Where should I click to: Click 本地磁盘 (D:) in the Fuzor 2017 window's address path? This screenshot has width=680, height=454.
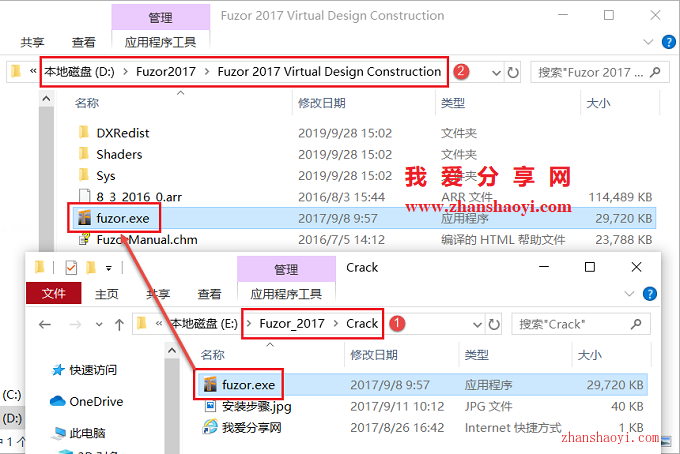click(x=79, y=72)
